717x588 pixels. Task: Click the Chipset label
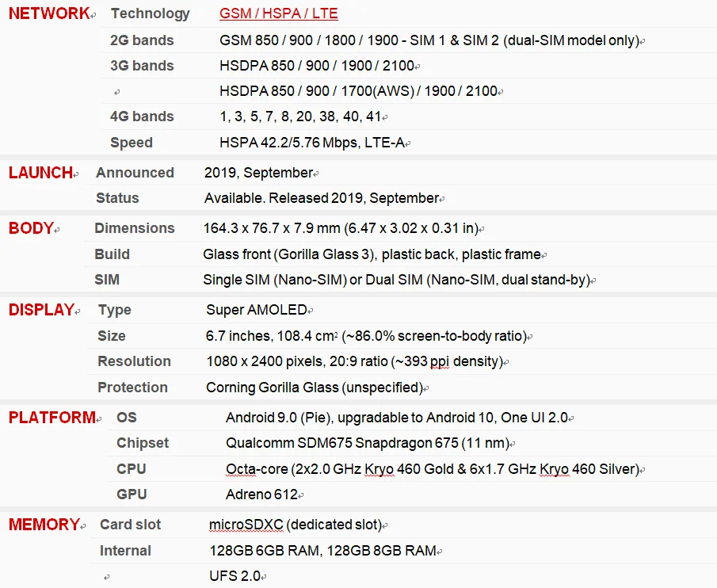tap(143, 443)
